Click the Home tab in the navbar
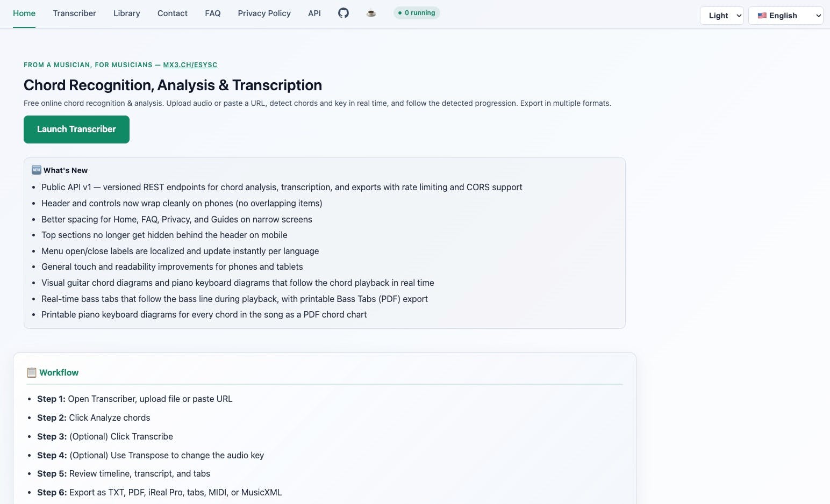 [x=24, y=13]
